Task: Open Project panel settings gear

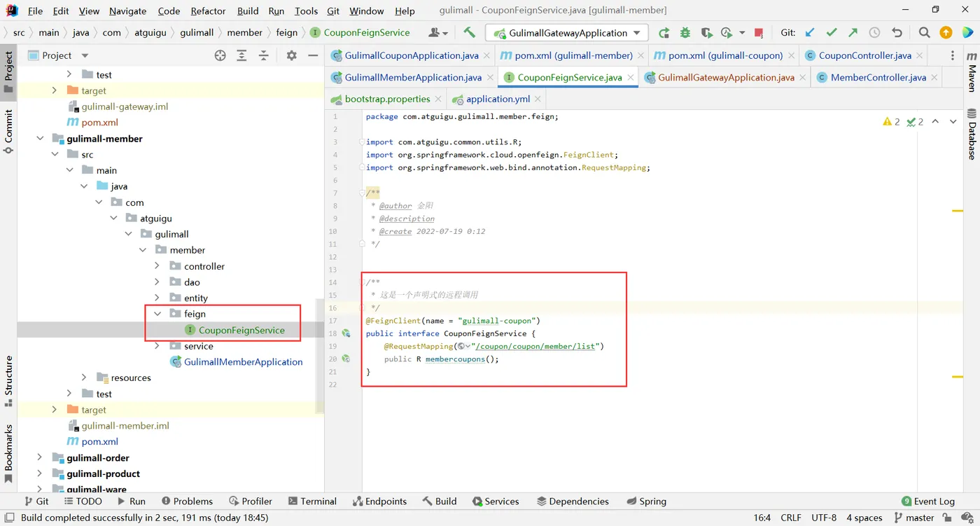Action: [292, 55]
